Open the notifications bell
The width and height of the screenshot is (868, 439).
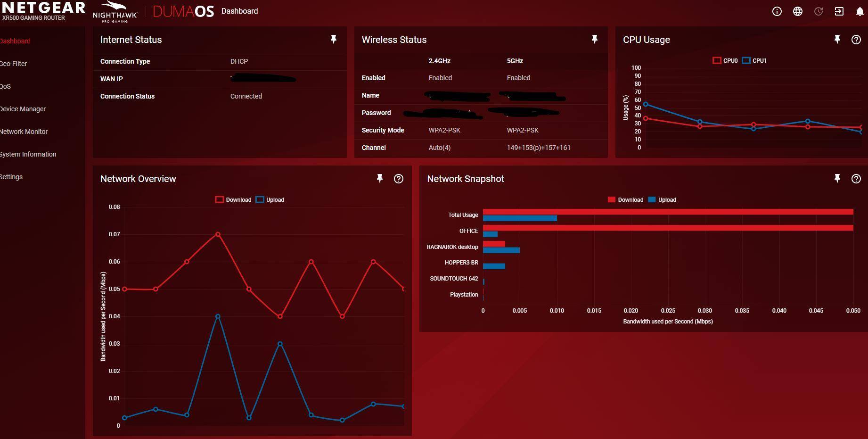pyautogui.click(x=860, y=11)
